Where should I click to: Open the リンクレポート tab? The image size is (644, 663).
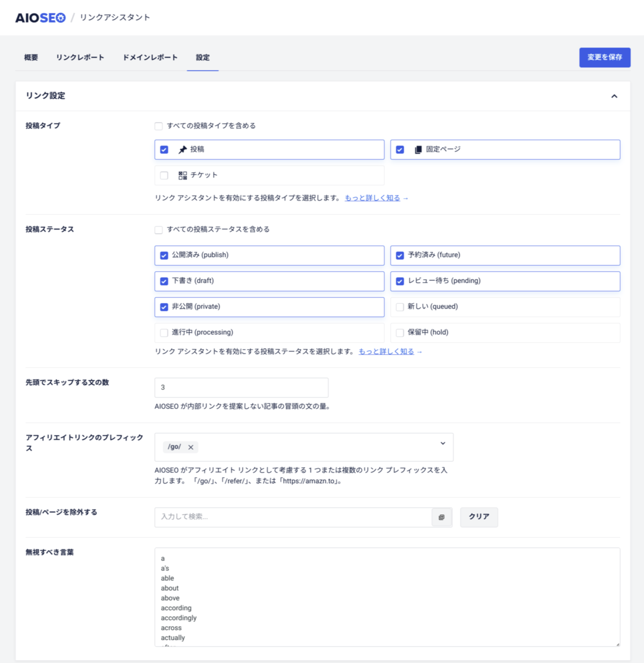(x=80, y=58)
